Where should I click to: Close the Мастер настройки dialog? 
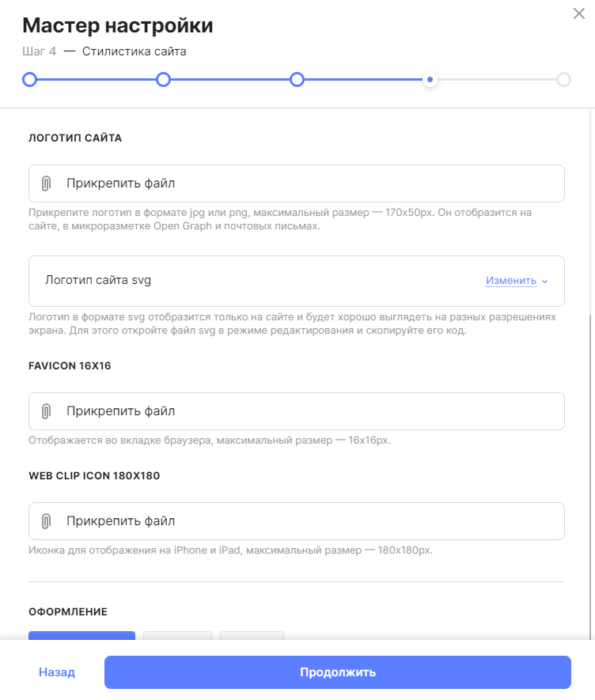tap(579, 13)
